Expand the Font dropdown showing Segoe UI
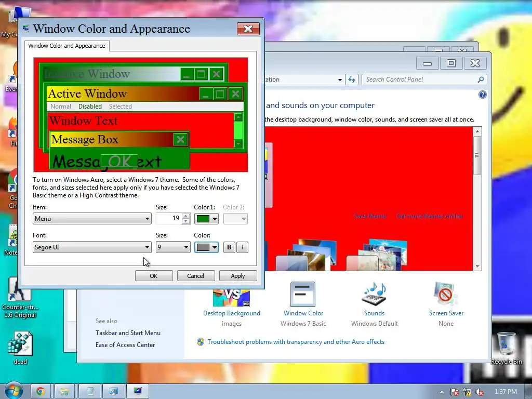532x399 pixels. click(92, 247)
